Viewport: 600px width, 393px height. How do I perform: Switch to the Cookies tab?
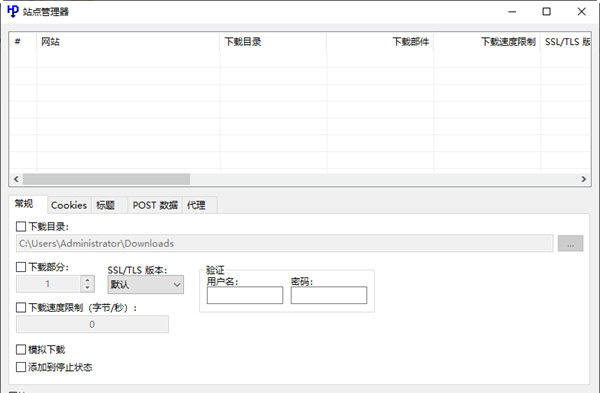pos(69,205)
